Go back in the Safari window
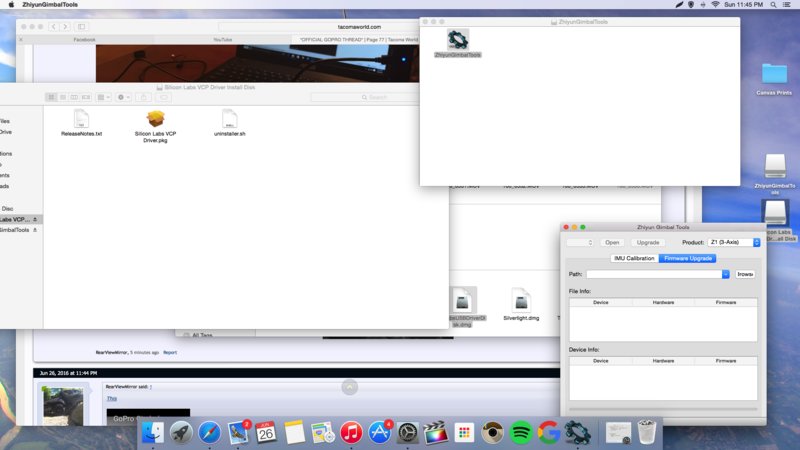This screenshot has width=800, height=450. click(x=53, y=27)
